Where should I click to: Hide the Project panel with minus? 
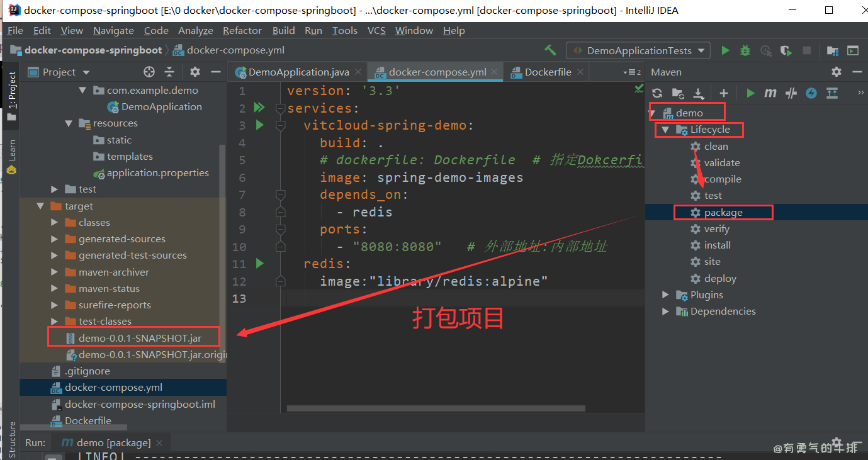click(215, 72)
